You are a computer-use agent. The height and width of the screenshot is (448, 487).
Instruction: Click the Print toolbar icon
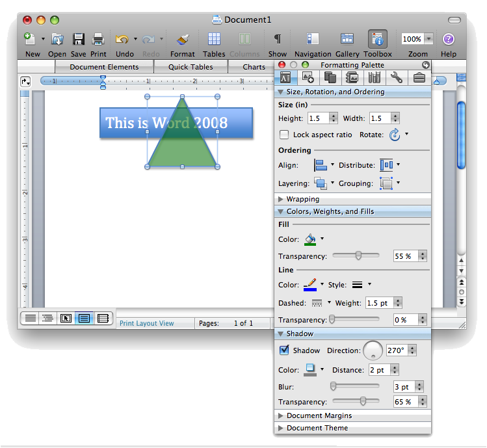coord(98,39)
